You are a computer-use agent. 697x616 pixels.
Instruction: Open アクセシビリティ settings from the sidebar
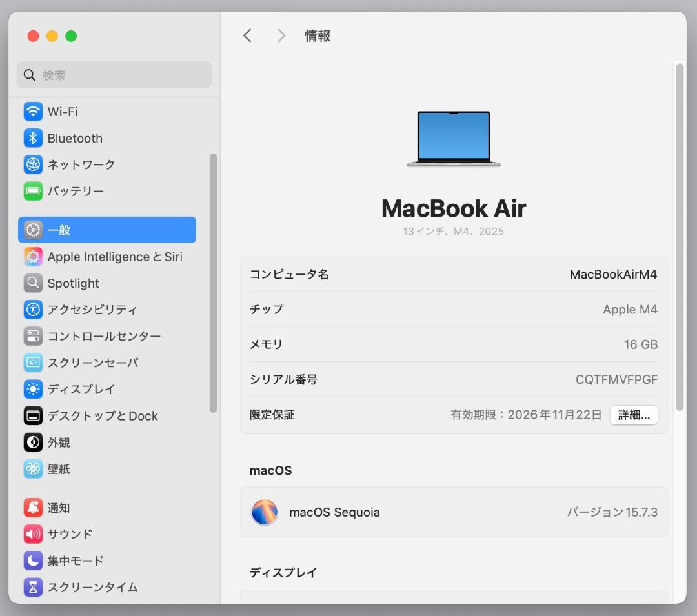pyautogui.click(x=32, y=309)
